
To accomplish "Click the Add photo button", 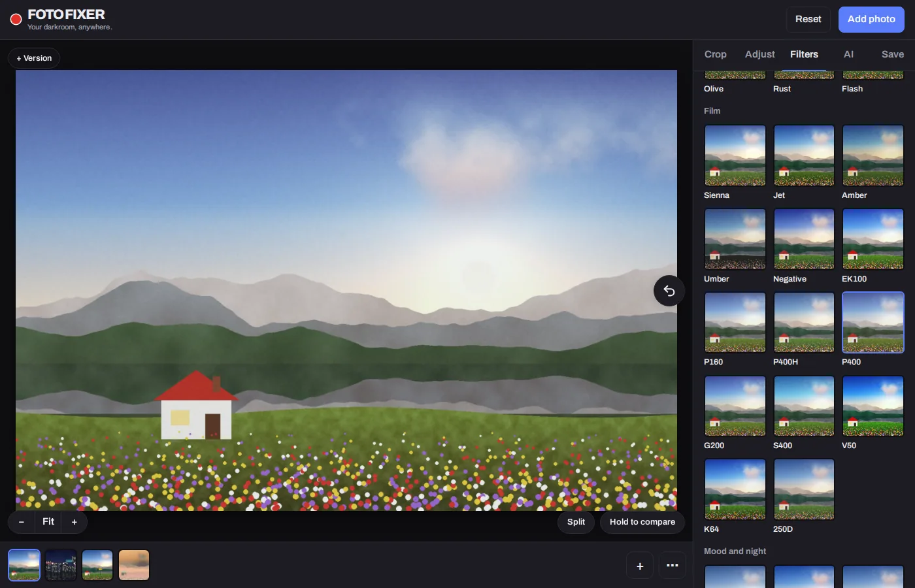I will [x=871, y=20].
